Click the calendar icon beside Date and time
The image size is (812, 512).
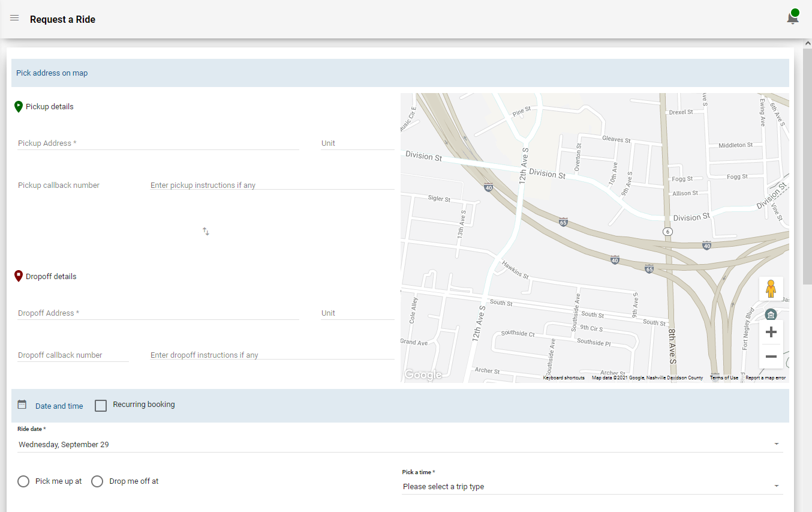click(22, 404)
